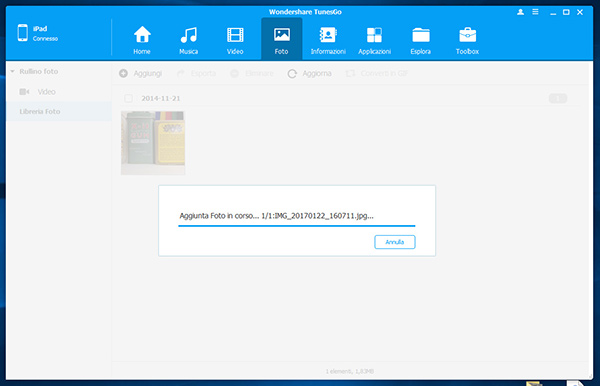The height and width of the screenshot is (386, 600).
Task: Click the Aggiorna refresh button
Action: (x=310, y=73)
